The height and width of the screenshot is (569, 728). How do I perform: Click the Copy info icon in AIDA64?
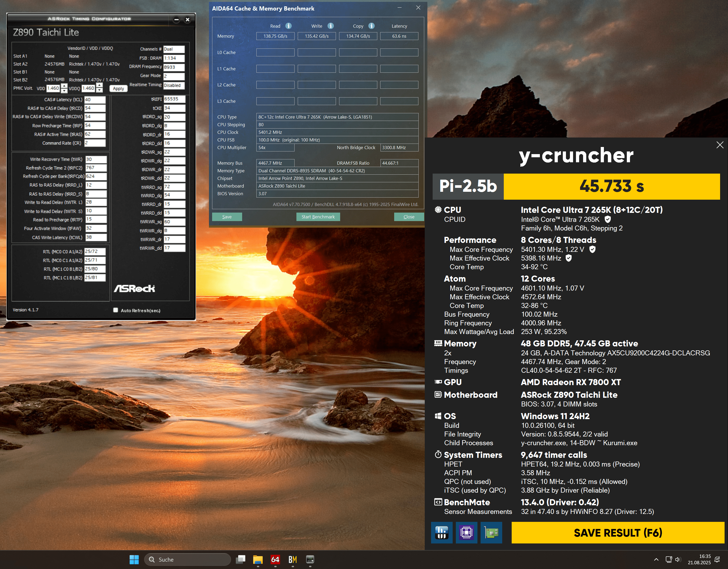coord(371,26)
